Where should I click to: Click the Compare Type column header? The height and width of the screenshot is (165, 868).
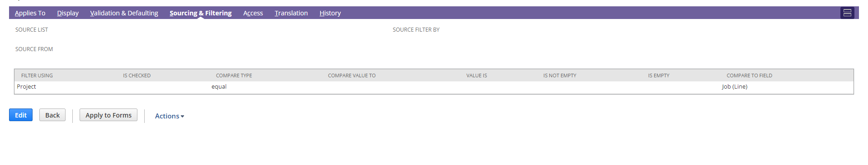[234, 75]
